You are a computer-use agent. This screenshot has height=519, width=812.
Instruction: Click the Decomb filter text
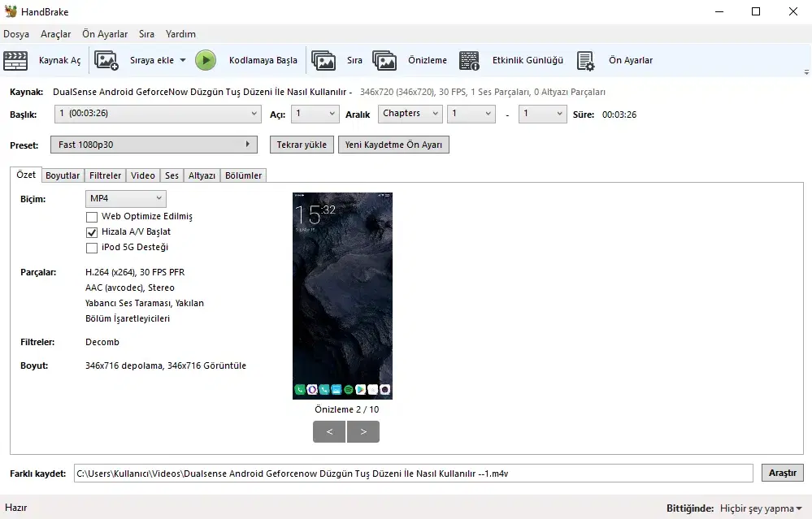point(102,342)
